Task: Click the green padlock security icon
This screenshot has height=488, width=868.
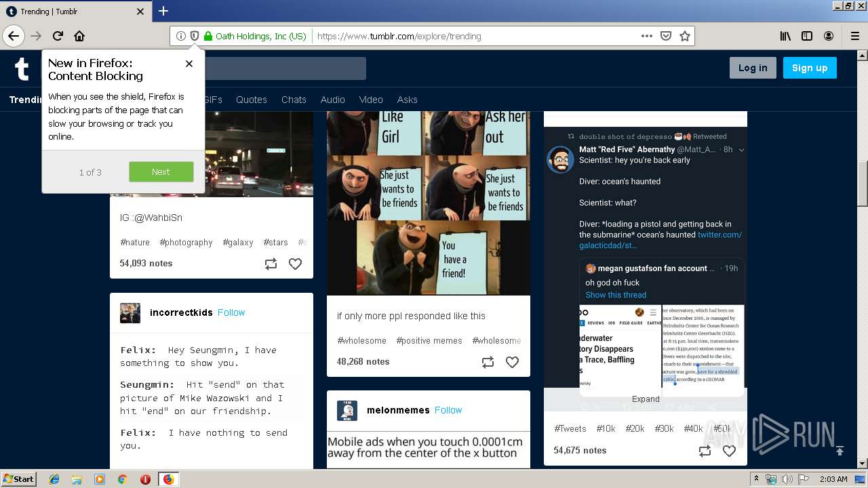Action: point(208,36)
